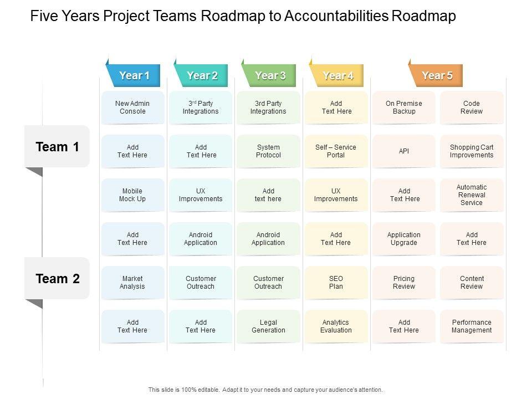The height and width of the screenshot is (399, 532).
Task: Click the Team 1 label
Action: (57, 147)
